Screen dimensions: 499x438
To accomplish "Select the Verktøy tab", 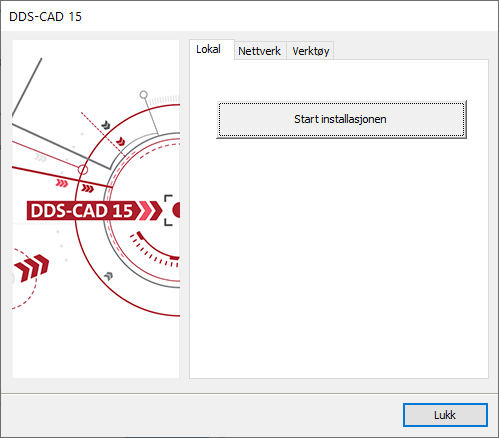I will [310, 51].
